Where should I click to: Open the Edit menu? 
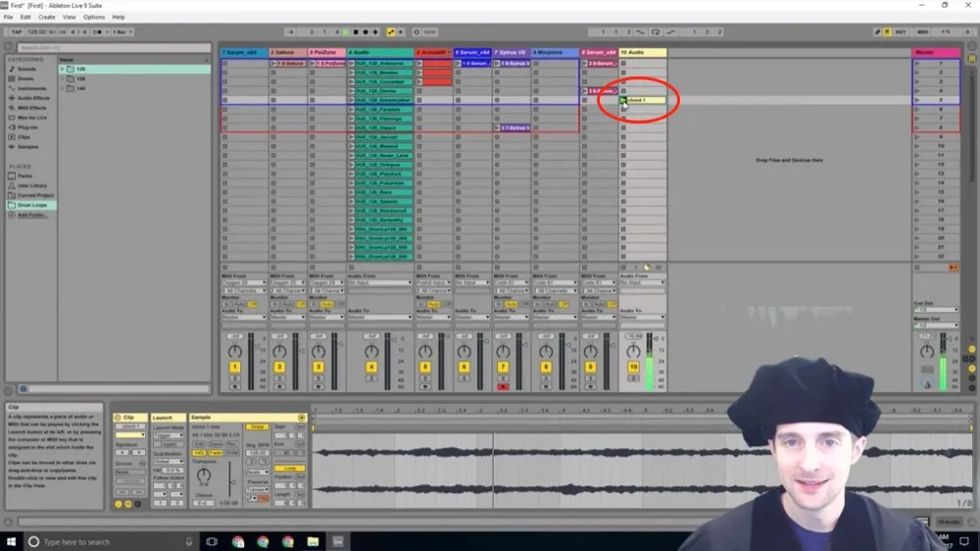[25, 17]
